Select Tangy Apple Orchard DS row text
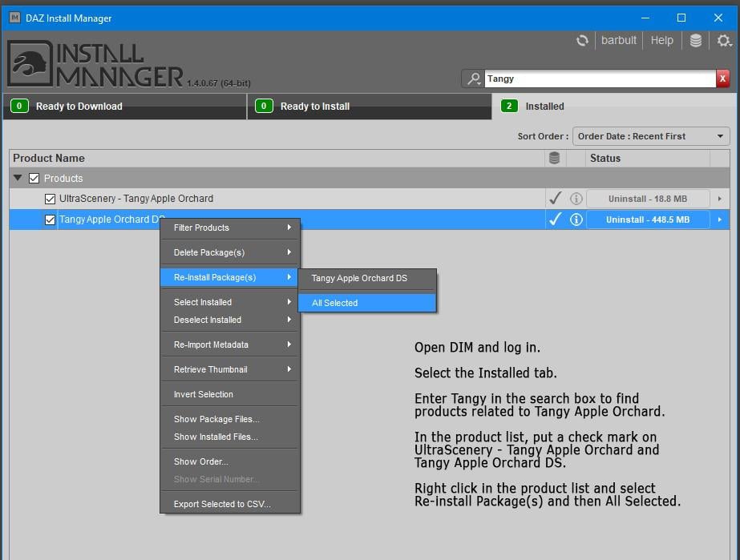This screenshot has height=560, width=740. click(x=112, y=220)
